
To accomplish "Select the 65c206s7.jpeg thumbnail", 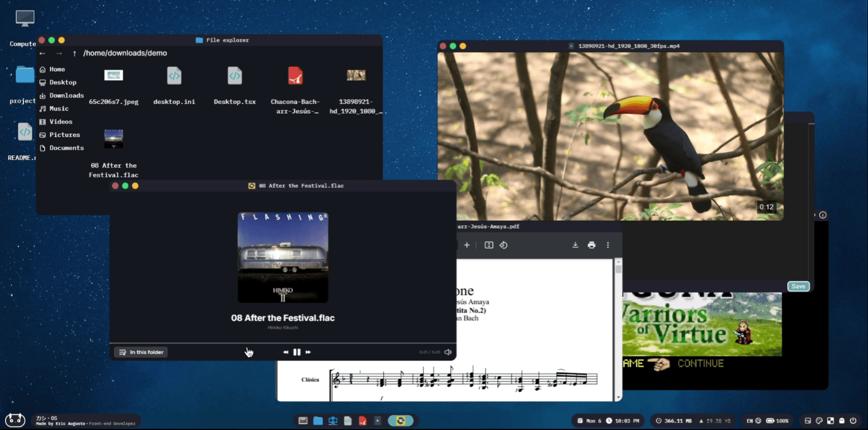I will click(x=113, y=76).
